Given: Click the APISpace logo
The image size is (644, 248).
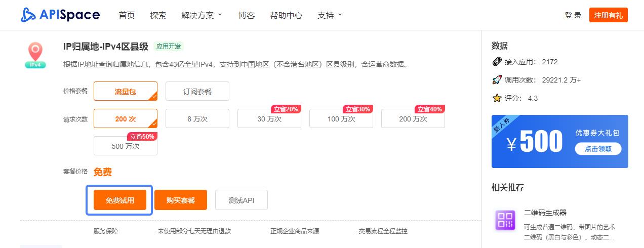Looking at the screenshot, I should pyautogui.click(x=60, y=15).
